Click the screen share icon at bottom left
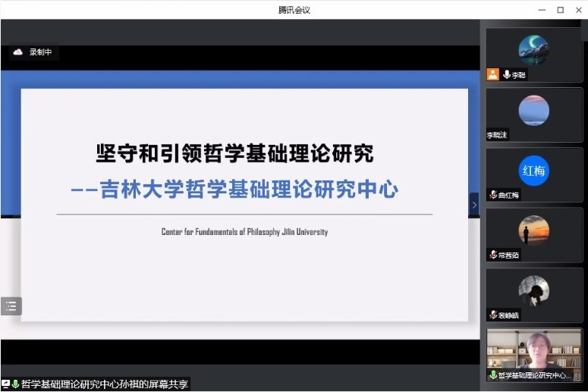Screen dimensions: 588x392 (x=6, y=384)
